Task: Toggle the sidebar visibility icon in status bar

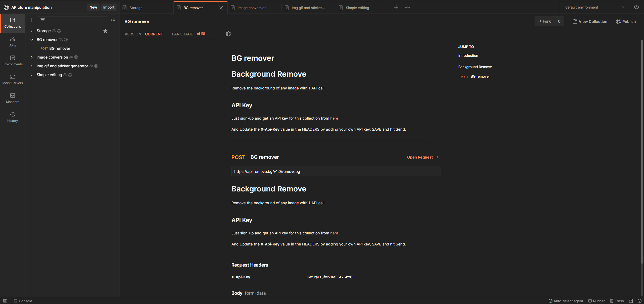Action: coord(5,301)
